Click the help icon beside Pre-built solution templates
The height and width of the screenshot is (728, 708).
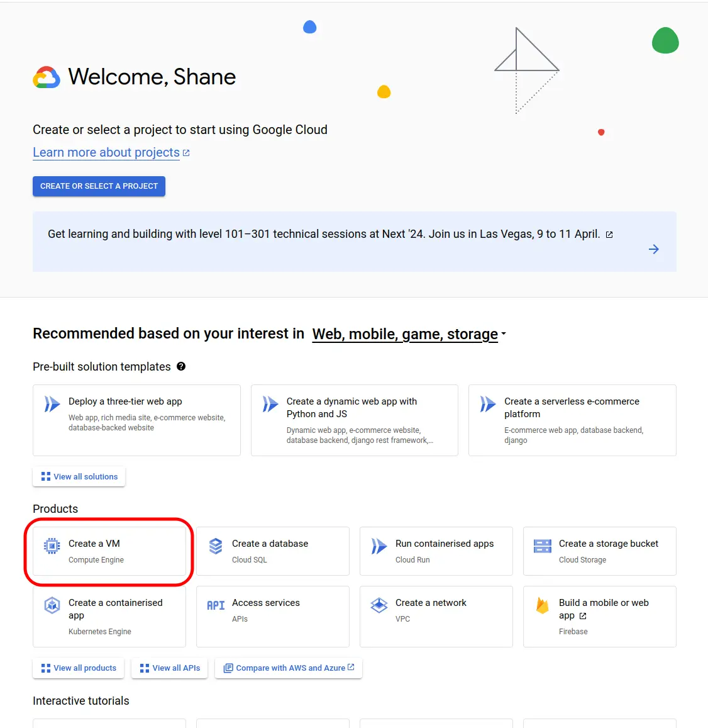[181, 366]
